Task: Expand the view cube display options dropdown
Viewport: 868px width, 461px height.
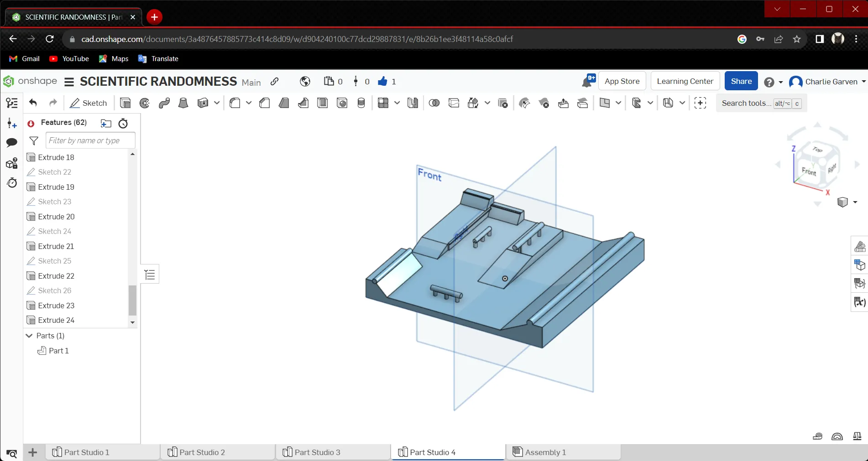Action: [x=855, y=202]
